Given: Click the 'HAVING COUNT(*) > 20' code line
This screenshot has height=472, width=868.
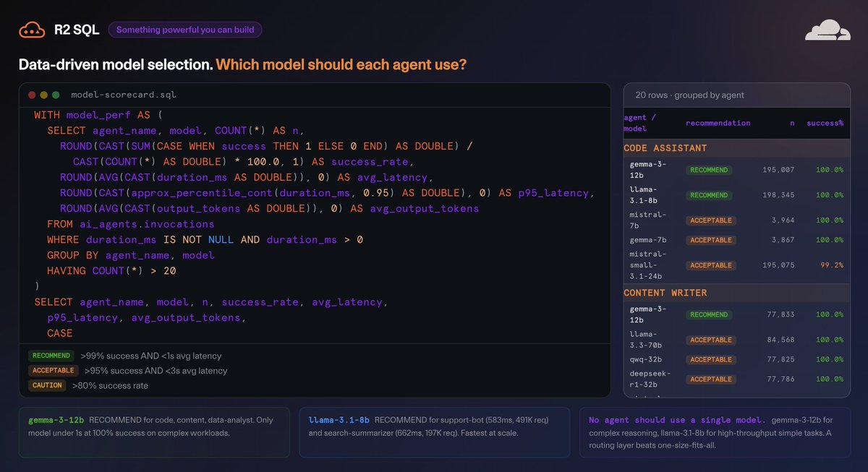Looking at the screenshot, I should point(112,271).
